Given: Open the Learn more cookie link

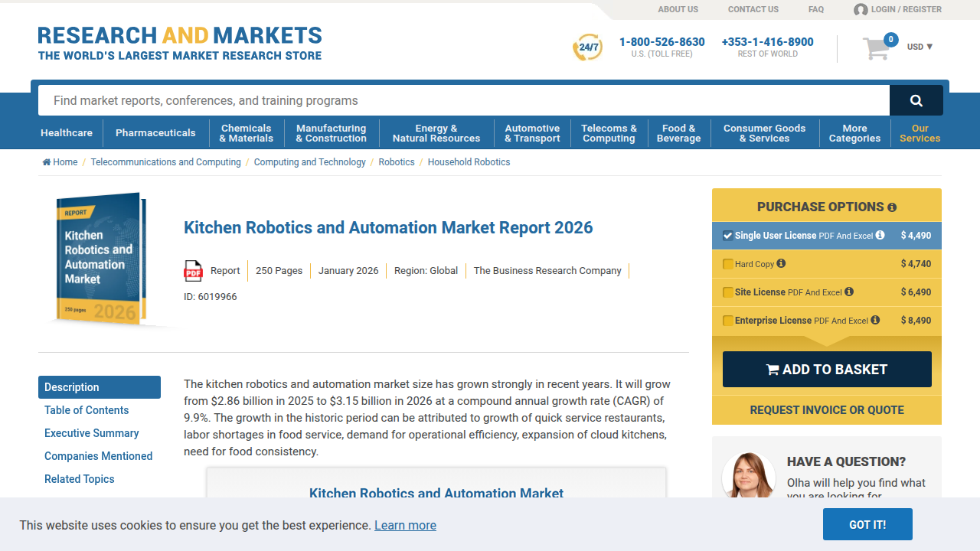Looking at the screenshot, I should [x=405, y=525].
